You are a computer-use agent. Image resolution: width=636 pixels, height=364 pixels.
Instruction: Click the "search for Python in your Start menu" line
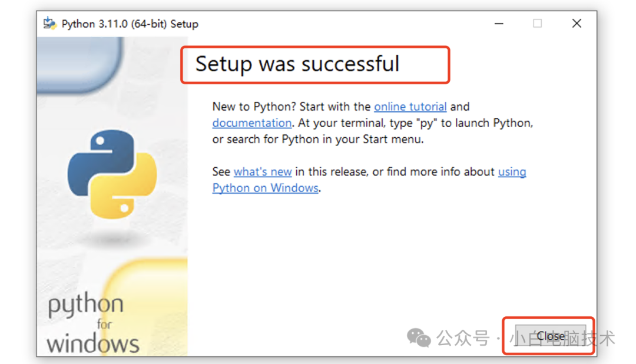[325, 139]
